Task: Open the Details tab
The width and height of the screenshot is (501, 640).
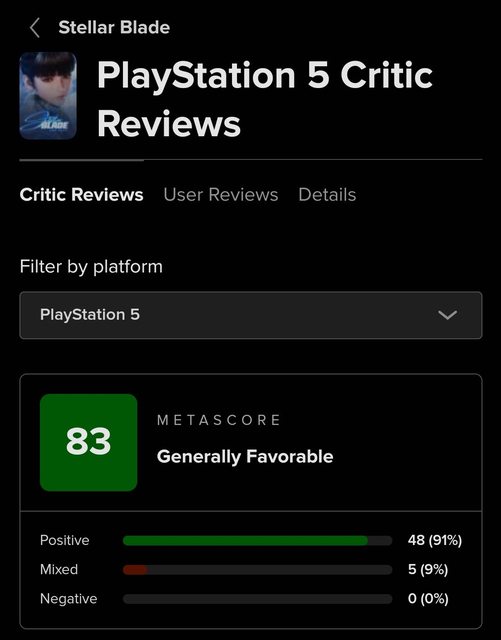Action: tap(327, 194)
